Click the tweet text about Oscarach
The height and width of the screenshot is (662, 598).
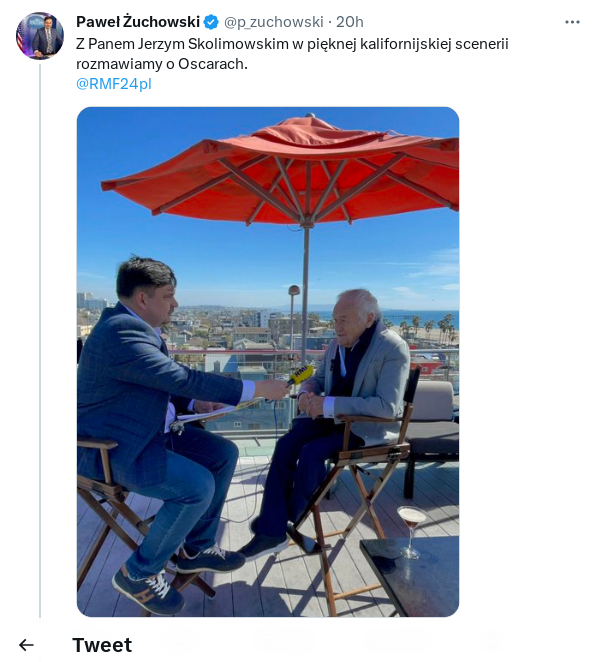click(292, 54)
